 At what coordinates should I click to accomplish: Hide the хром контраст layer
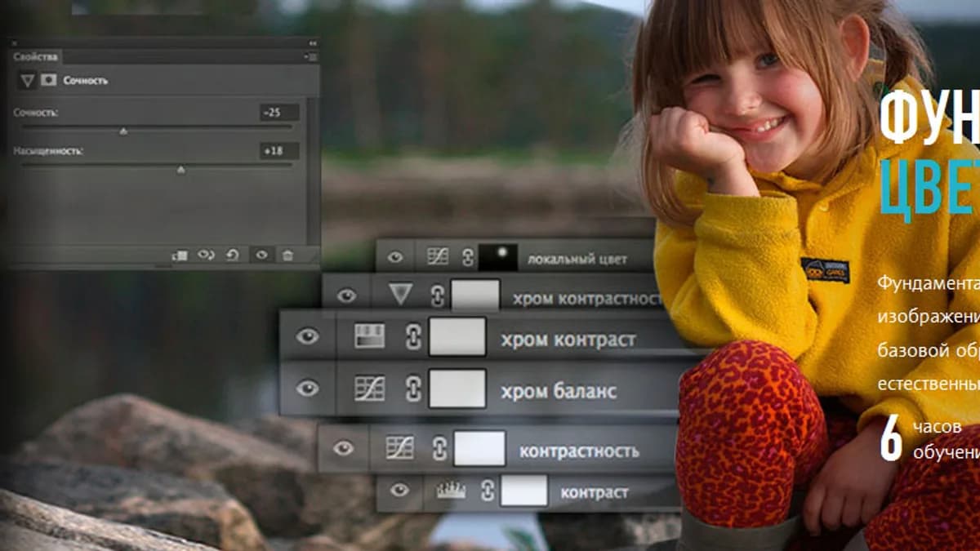coord(307,336)
